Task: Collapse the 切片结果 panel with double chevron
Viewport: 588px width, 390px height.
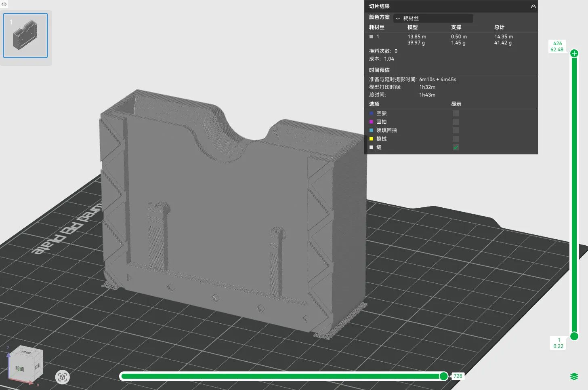Action: (x=533, y=6)
